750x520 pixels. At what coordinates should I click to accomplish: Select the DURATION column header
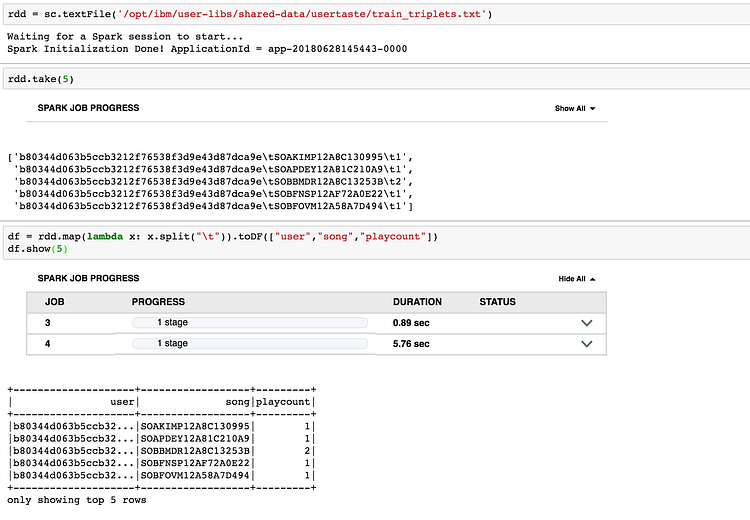[x=417, y=302]
